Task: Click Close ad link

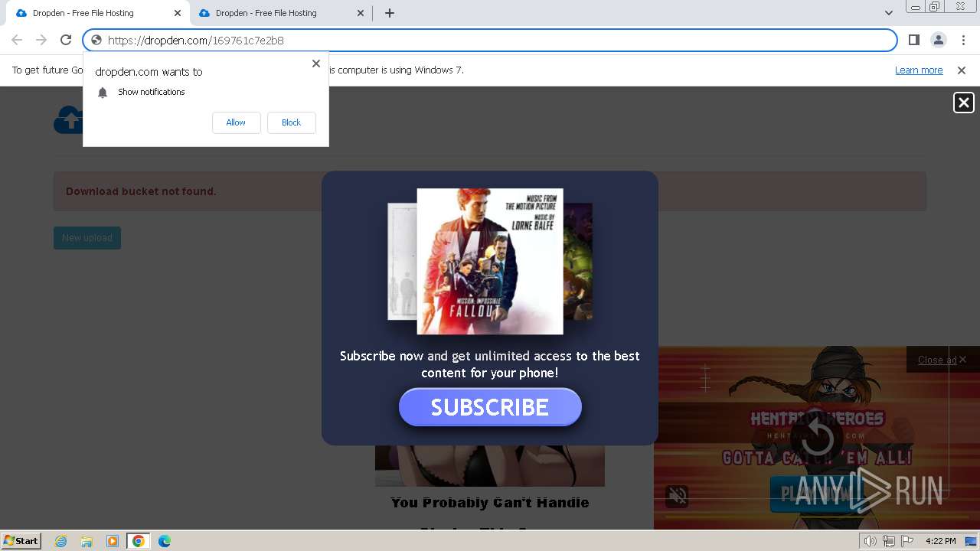Action: pos(937,360)
